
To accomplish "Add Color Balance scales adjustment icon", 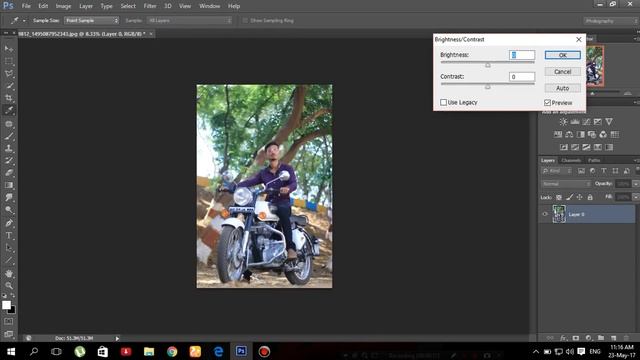I will (x=569, y=134).
